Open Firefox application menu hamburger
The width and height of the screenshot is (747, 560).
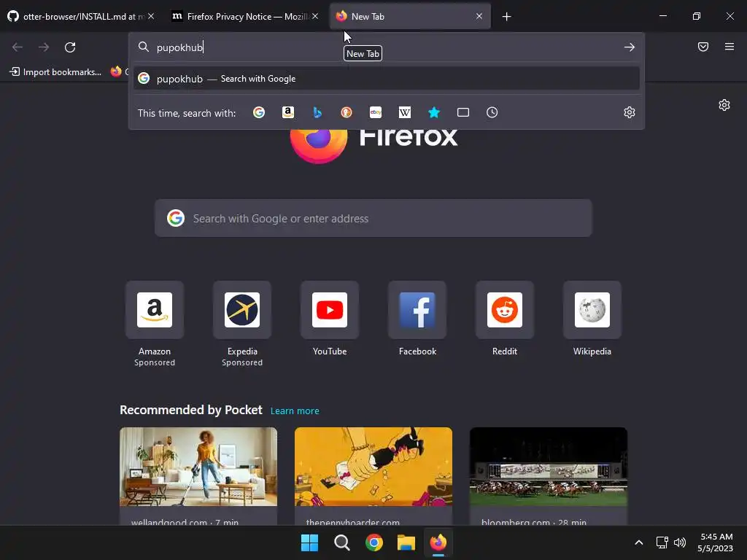tap(729, 47)
